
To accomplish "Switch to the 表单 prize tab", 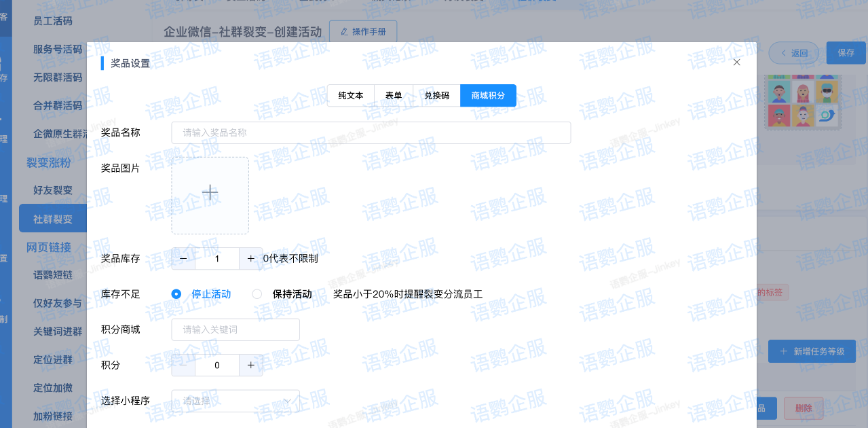I will point(394,96).
